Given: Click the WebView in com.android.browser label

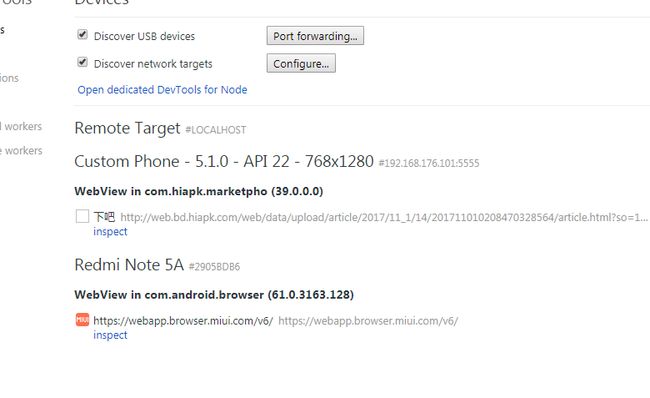Looking at the screenshot, I should coord(214,295).
